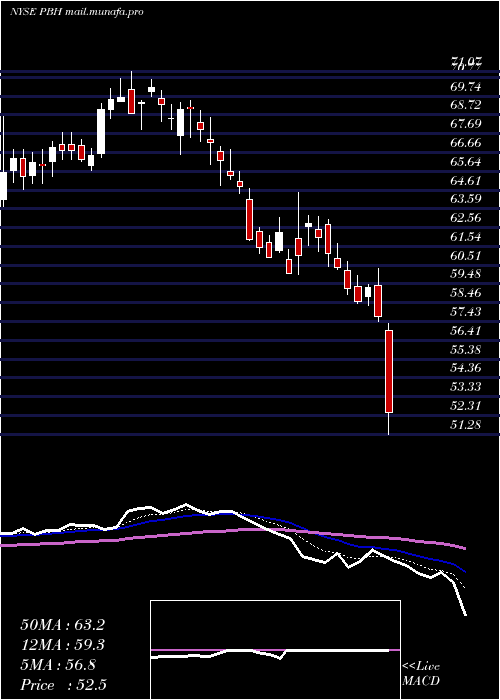Click inside the MACD indicator box
This screenshot has height=700, width=500.
pyautogui.click(x=275, y=650)
